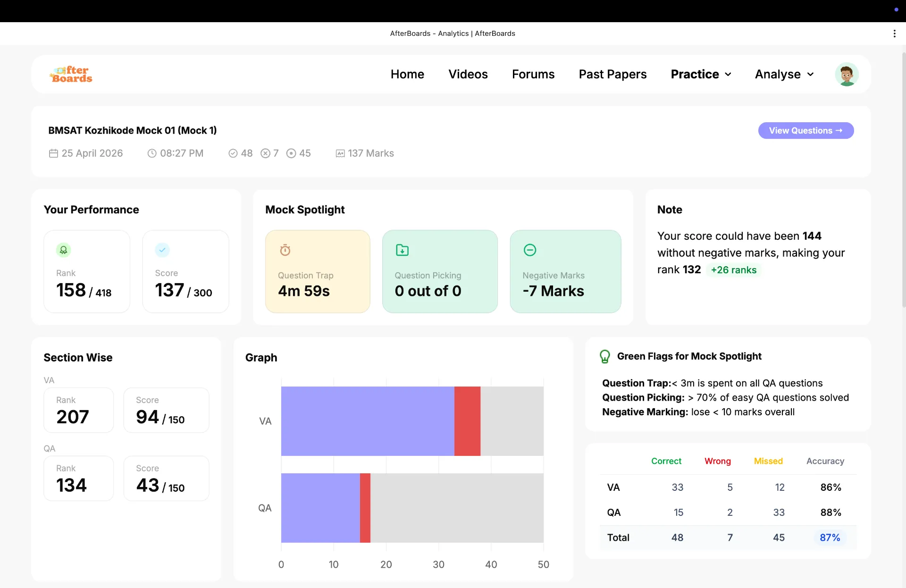Click the correct checkmark icon beside 48
906x588 pixels.
click(x=233, y=153)
